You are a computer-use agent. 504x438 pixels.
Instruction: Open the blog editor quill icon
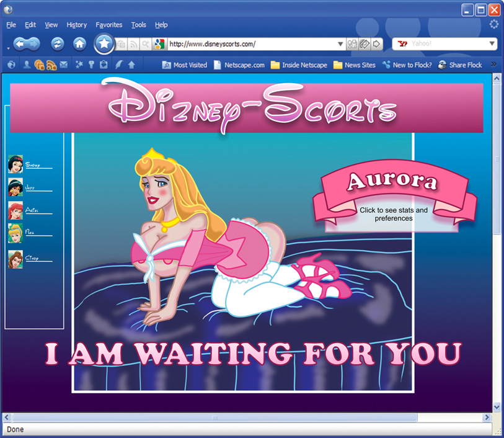point(118,65)
